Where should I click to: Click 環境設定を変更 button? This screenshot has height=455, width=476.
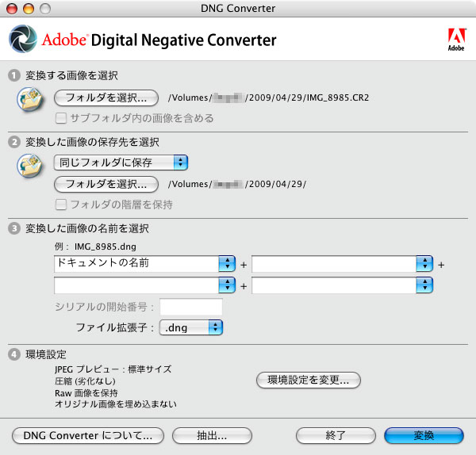pyautogui.click(x=309, y=380)
